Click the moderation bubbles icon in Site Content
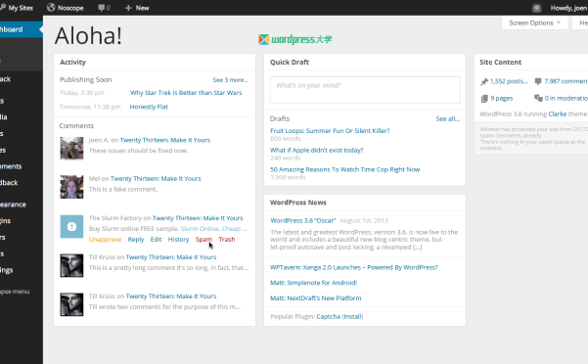588x364 pixels. pyautogui.click(x=538, y=99)
